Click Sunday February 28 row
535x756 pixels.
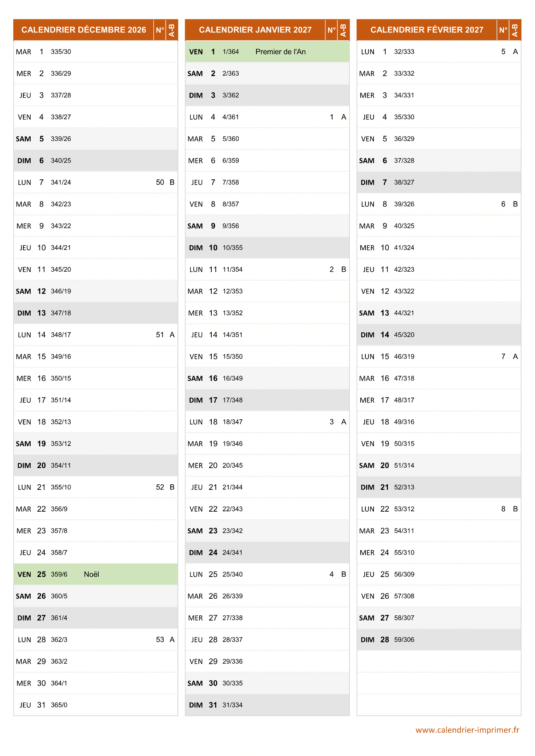coord(439,640)
